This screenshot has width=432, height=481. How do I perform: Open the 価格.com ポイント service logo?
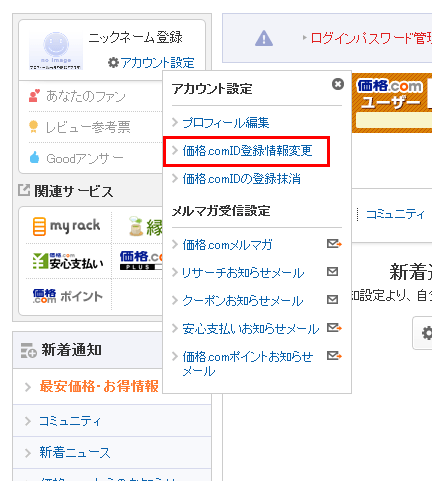(68, 296)
